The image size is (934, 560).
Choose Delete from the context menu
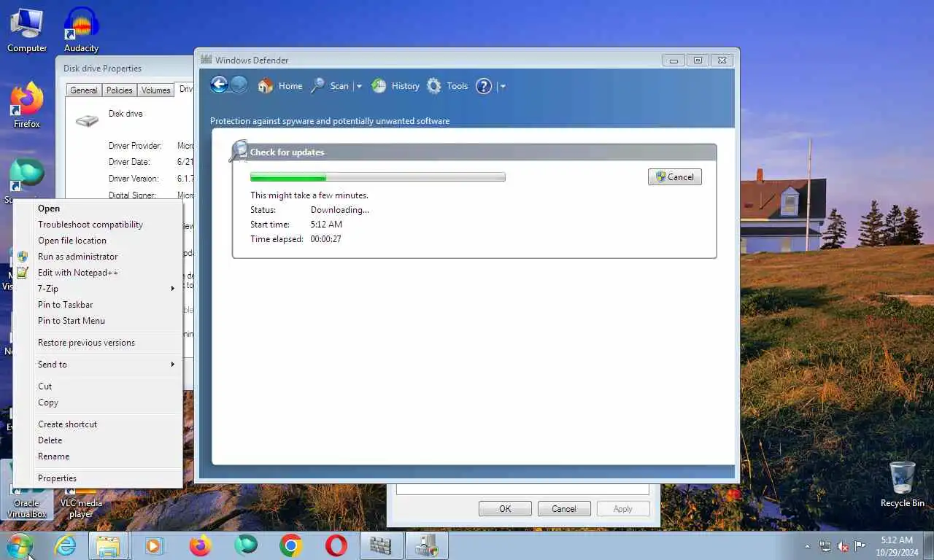point(98,440)
